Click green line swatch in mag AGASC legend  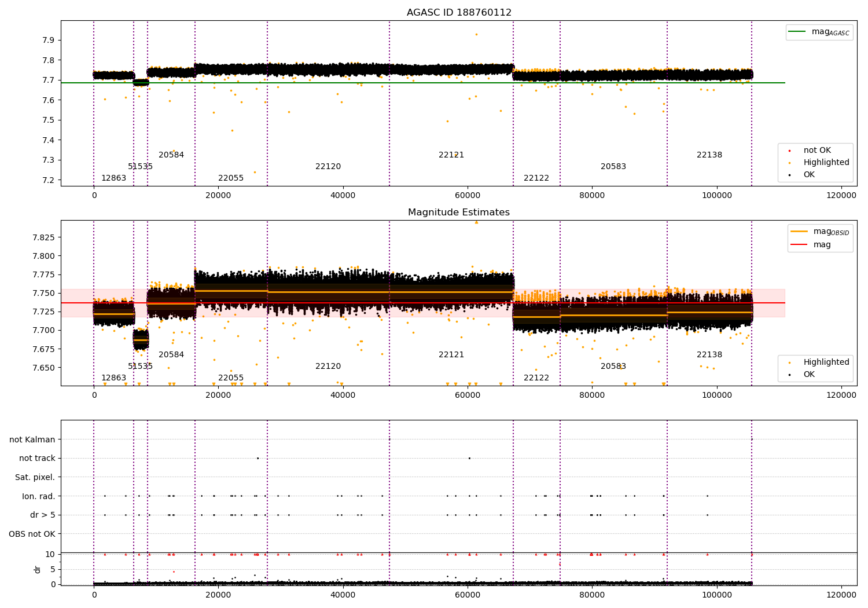tap(797, 32)
